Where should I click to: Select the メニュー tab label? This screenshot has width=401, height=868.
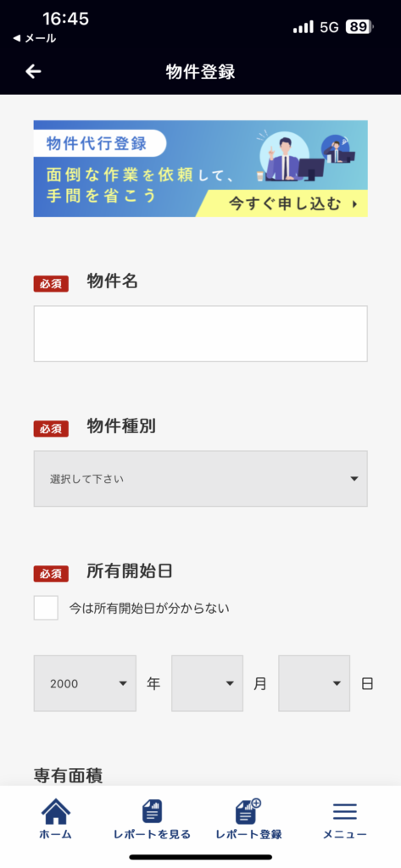344,835
